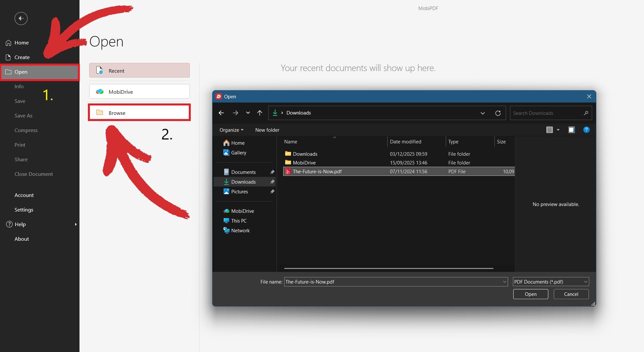Select The-Future-is-Now.pdf in the file list
This screenshot has width=644, height=352.
pos(317,171)
